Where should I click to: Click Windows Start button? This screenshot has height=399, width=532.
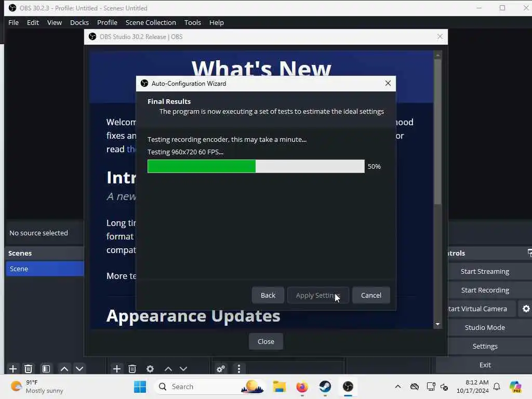coord(140,387)
